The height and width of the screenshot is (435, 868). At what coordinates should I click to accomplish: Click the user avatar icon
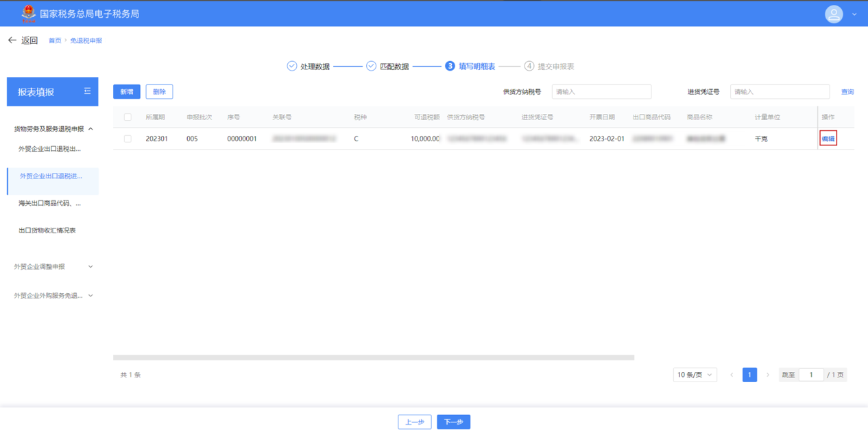833,14
